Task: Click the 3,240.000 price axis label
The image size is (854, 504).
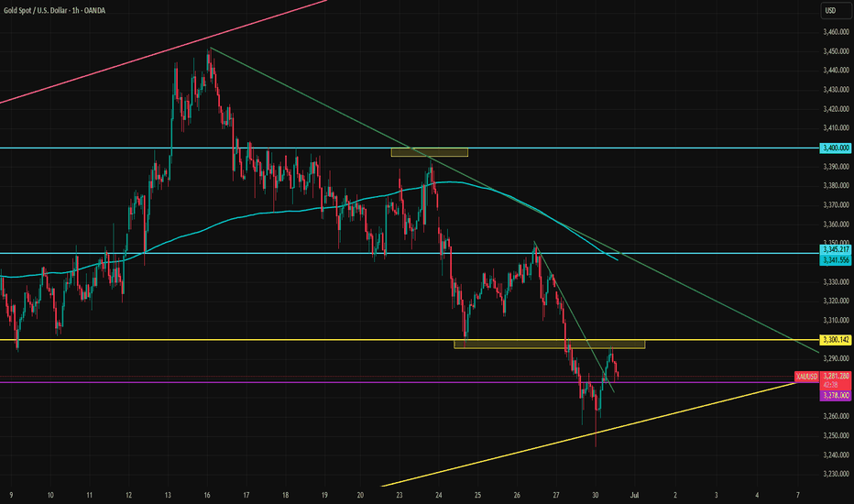Action: pos(836,455)
